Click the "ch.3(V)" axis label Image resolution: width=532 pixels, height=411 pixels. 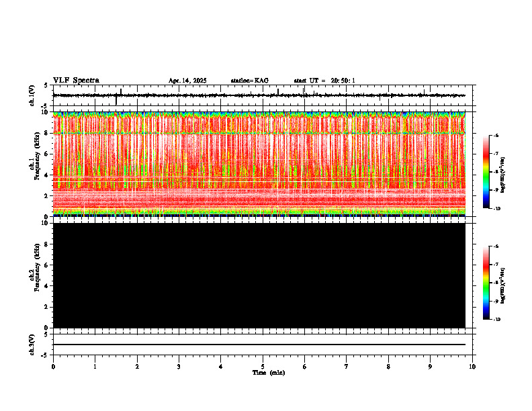tap(32, 345)
